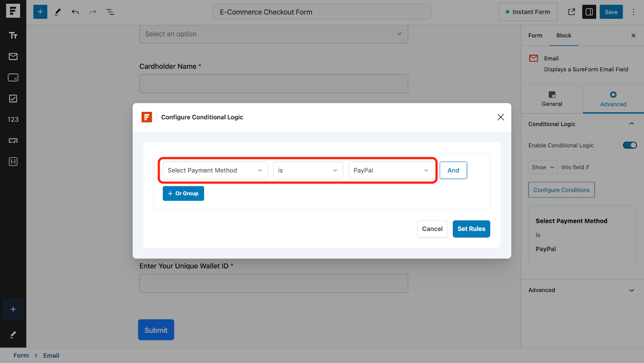Select the email field icon in sidebar

[13, 56]
